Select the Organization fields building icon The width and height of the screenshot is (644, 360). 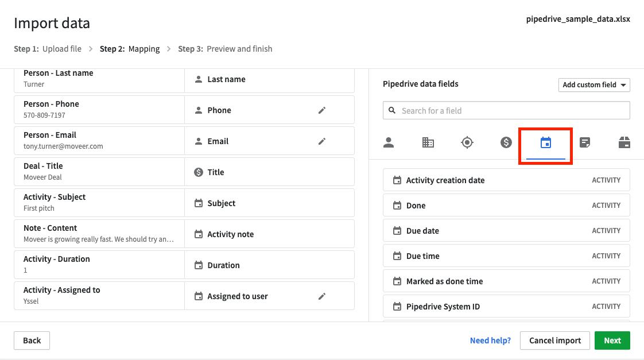click(x=428, y=142)
